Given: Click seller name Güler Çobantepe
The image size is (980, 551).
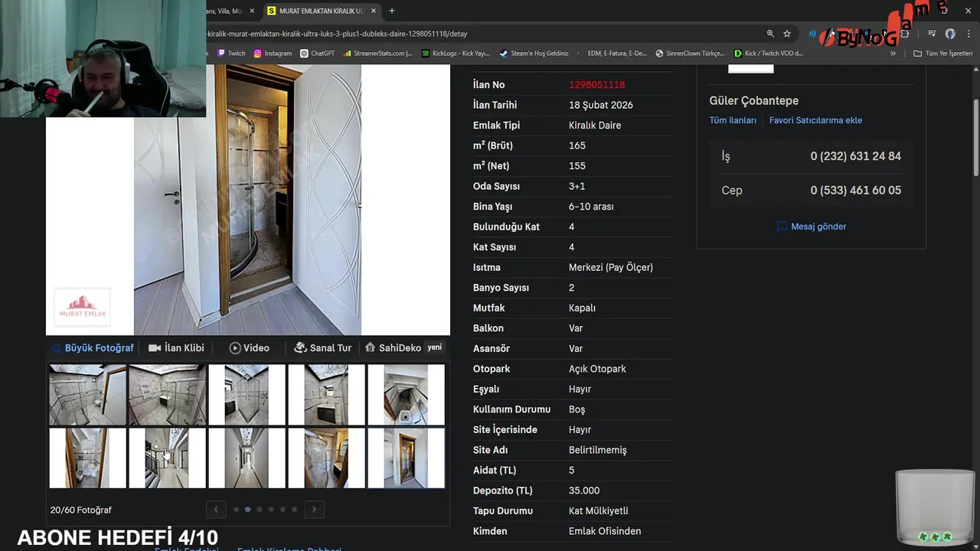Looking at the screenshot, I should tap(754, 101).
